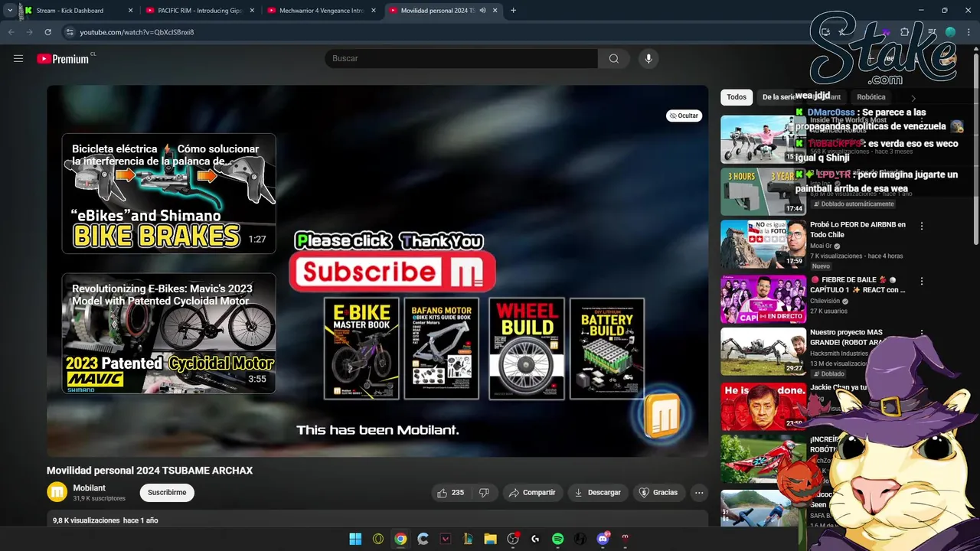Click the Mobilant channel watermark in the player

point(662,415)
